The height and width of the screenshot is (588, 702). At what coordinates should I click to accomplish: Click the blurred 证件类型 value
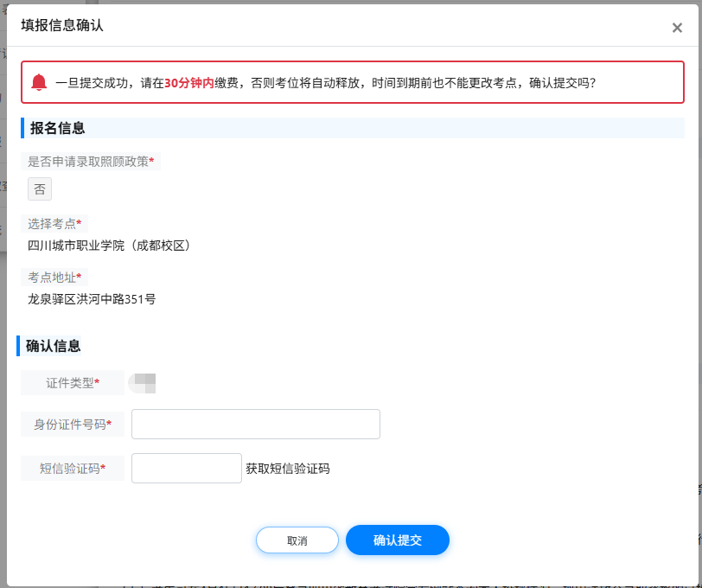click(x=143, y=382)
